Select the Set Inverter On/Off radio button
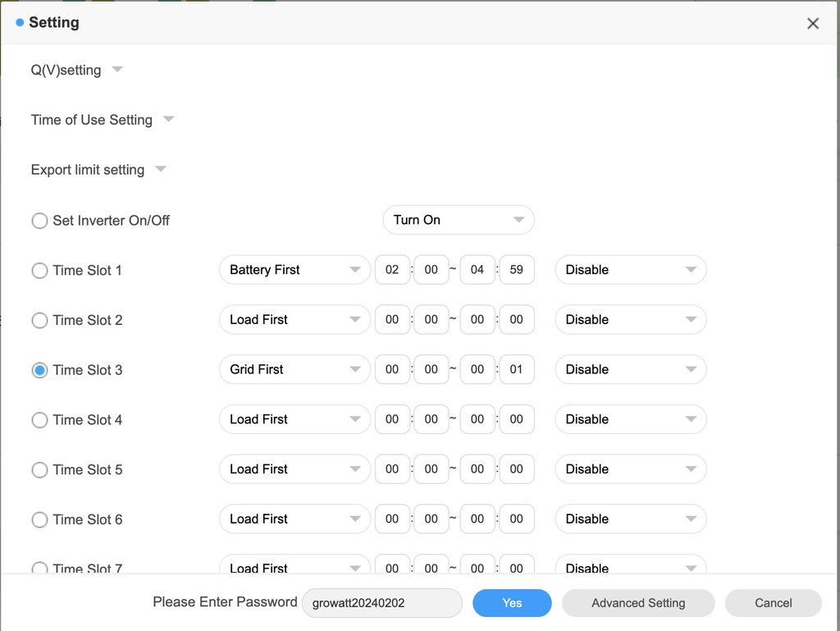The height and width of the screenshot is (631, 840). (39, 221)
